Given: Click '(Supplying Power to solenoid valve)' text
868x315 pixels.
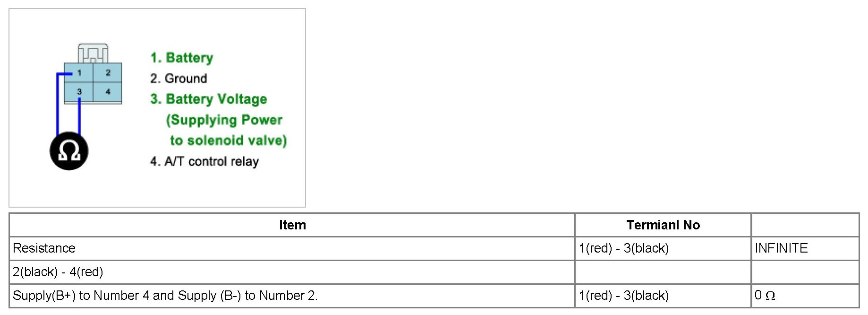Looking at the screenshot, I should (x=226, y=130).
